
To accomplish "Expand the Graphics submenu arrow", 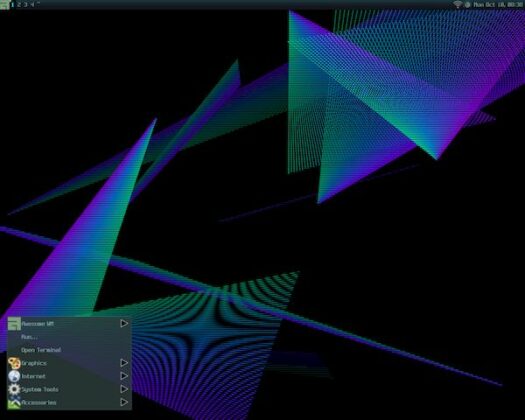I will point(124,363).
